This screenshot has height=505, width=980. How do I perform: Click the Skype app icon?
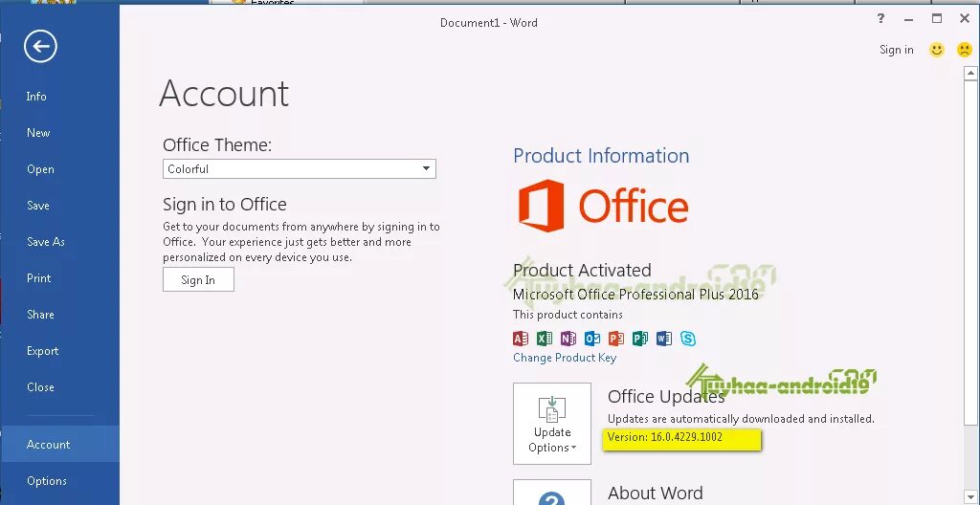(x=688, y=339)
